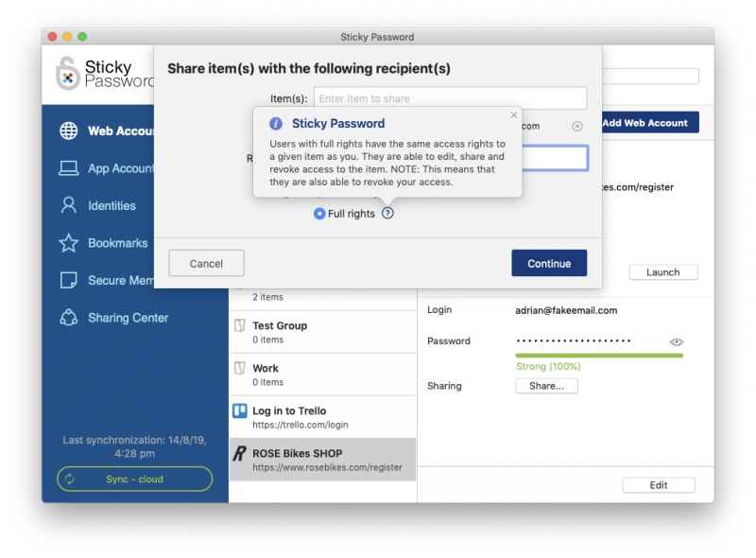The width and height of the screenshot is (756, 558).
Task: Open Secure Memos section
Action: pyautogui.click(x=107, y=280)
